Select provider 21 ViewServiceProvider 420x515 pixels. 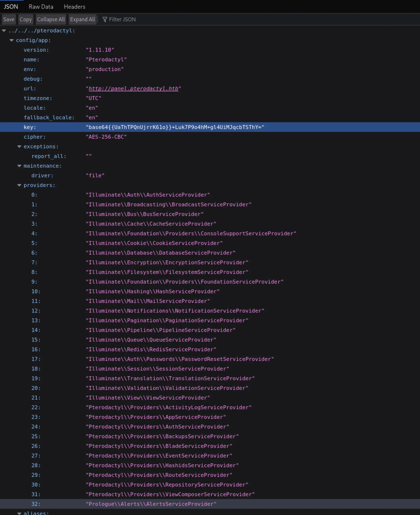pyautogui.click(x=210, y=398)
